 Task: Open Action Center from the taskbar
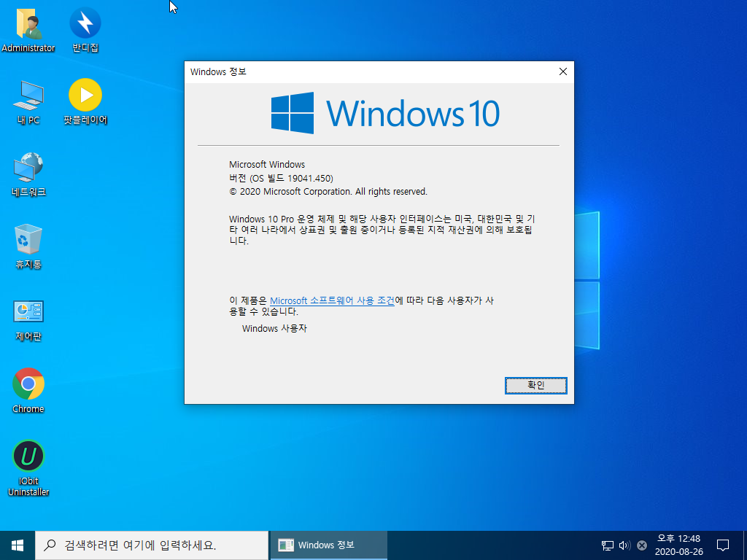coord(721,545)
